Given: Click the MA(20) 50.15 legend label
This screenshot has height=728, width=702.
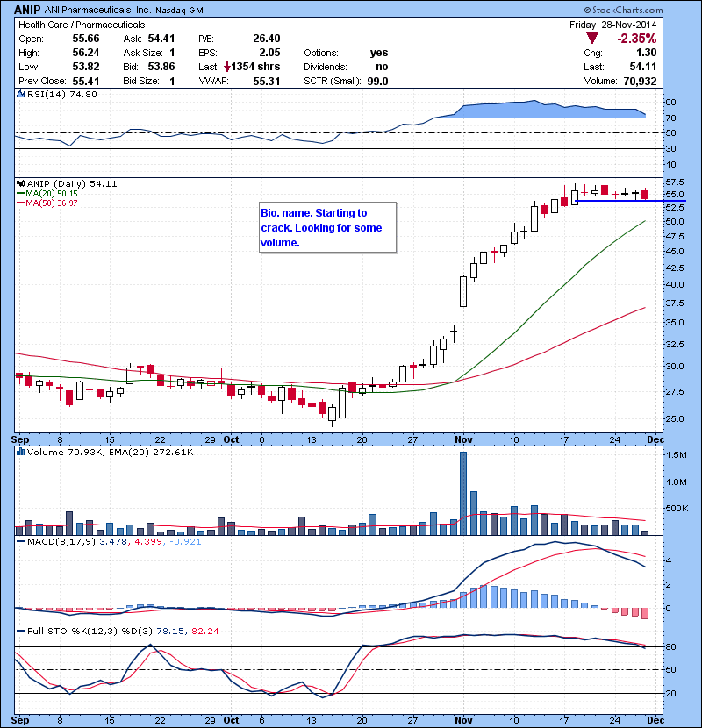Looking at the screenshot, I should (47, 194).
